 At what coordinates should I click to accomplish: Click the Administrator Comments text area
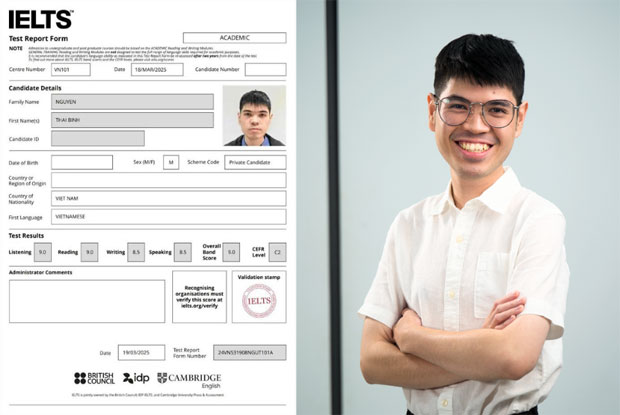(x=87, y=301)
